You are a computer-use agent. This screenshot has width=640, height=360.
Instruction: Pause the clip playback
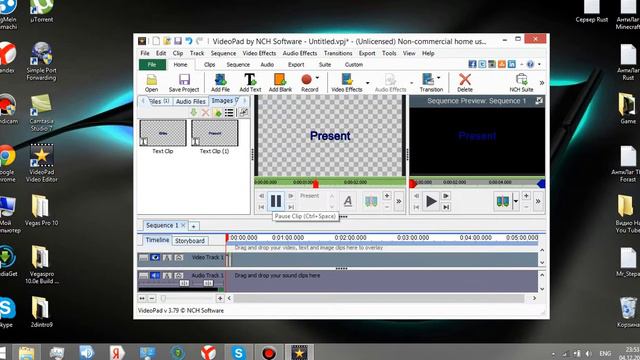[276, 201]
